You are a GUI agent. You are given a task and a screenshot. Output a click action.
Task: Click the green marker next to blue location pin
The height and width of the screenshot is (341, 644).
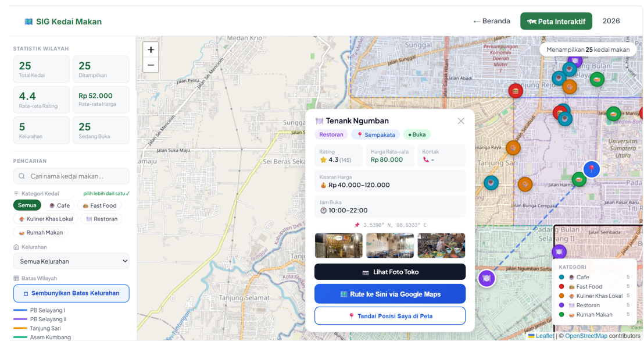click(x=579, y=179)
